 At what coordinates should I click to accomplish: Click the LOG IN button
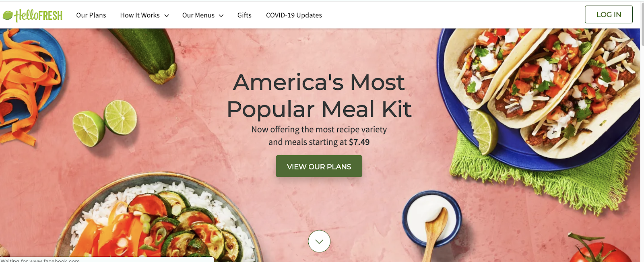[x=609, y=14]
